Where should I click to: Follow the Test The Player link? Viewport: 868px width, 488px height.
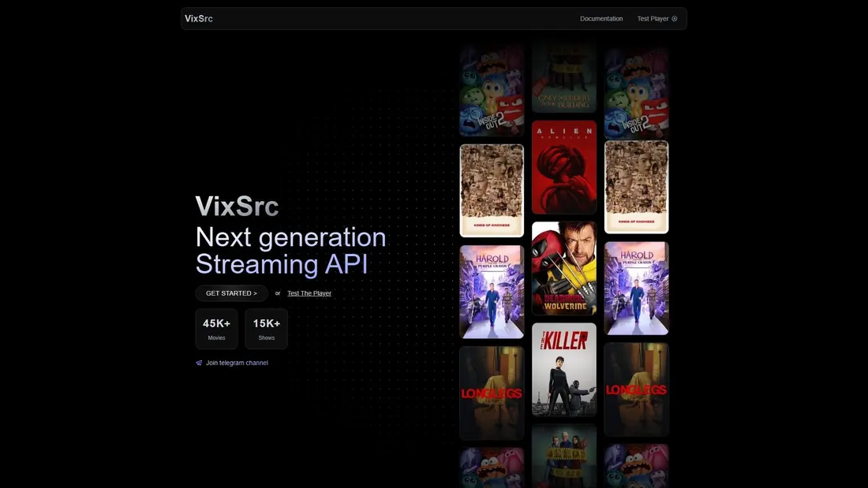coord(309,293)
